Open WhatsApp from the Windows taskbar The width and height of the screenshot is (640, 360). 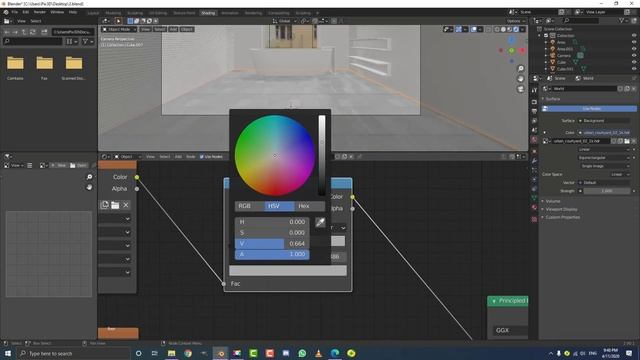302,353
